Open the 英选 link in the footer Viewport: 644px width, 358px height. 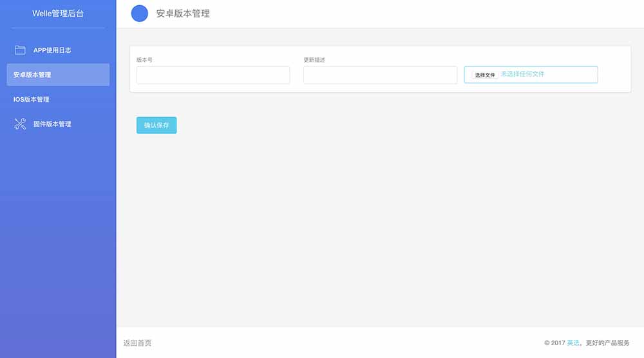(573, 343)
